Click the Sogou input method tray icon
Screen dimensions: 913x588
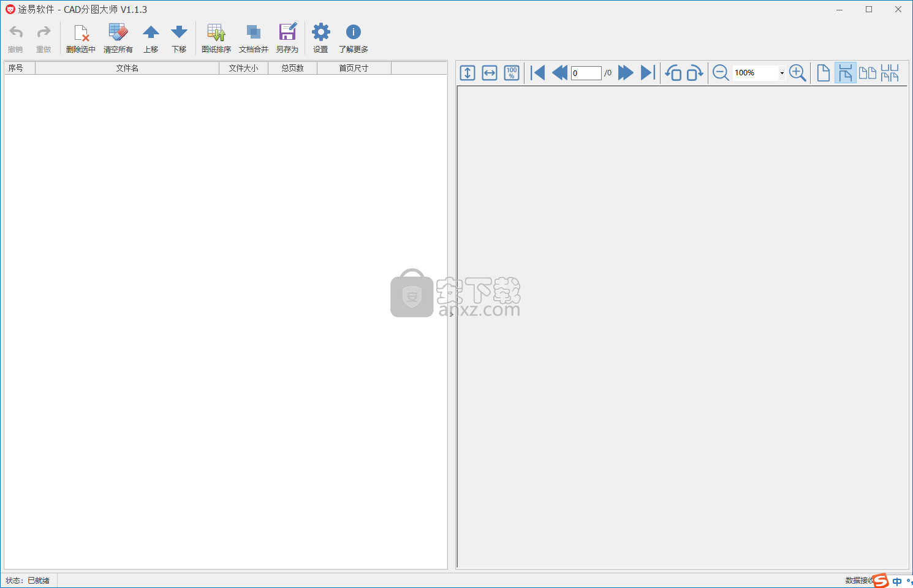point(881,580)
